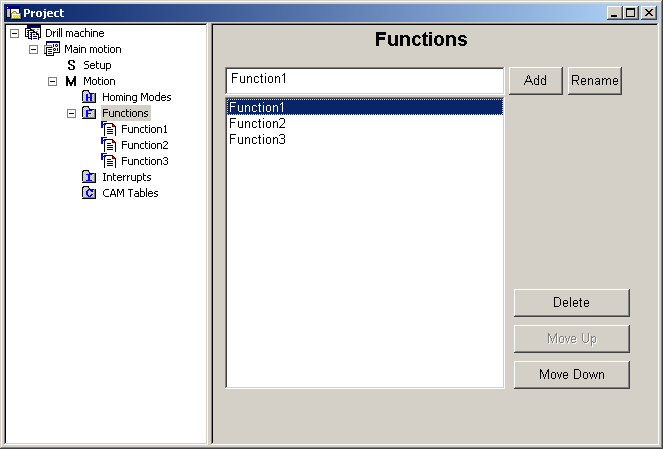Click the Function1 document icon in tree

point(109,129)
